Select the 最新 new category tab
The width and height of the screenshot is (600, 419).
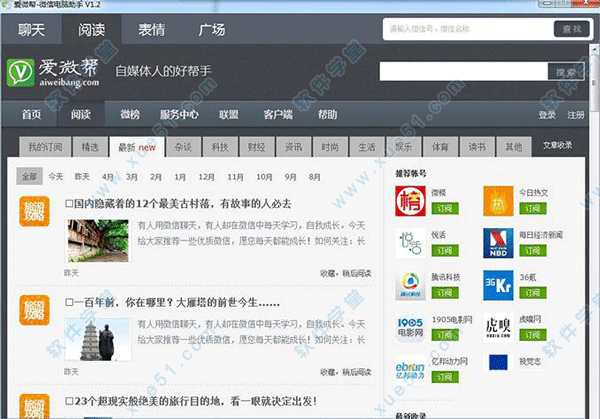point(137,147)
